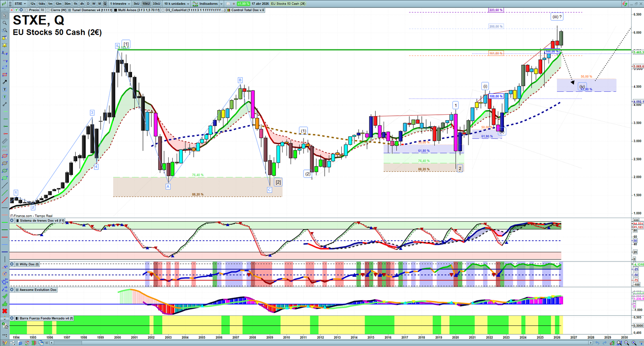Toggle the 35kU history size button
Image resolution: width=644 pixels, height=346 pixels.
(x=157, y=4)
